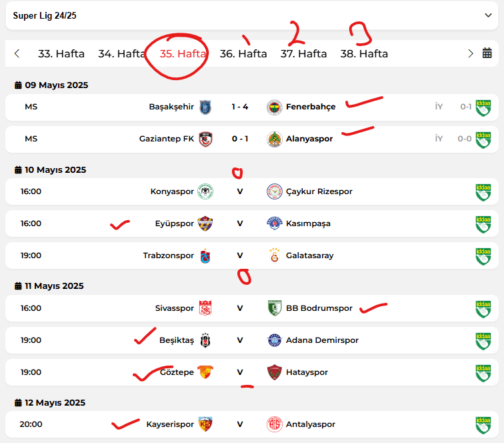
Task: Click the Kayserispor club crest
Action: pos(205,424)
